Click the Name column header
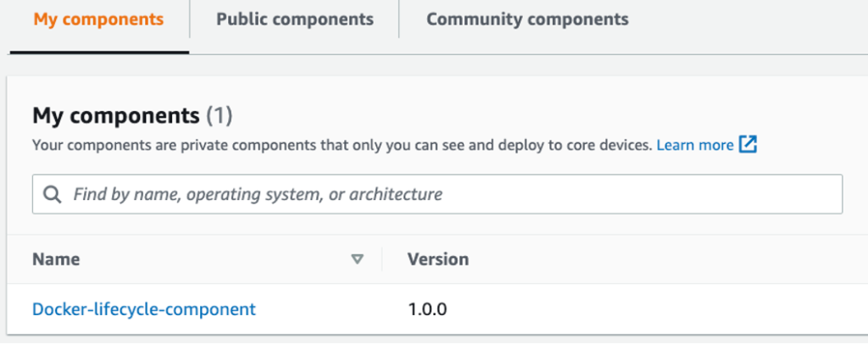The width and height of the screenshot is (868, 344). pos(56,259)
